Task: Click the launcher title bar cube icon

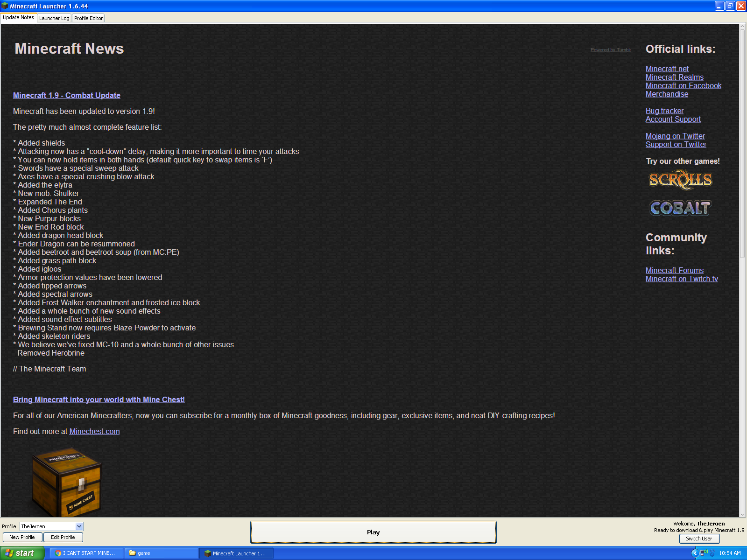Action: [5, 6]
